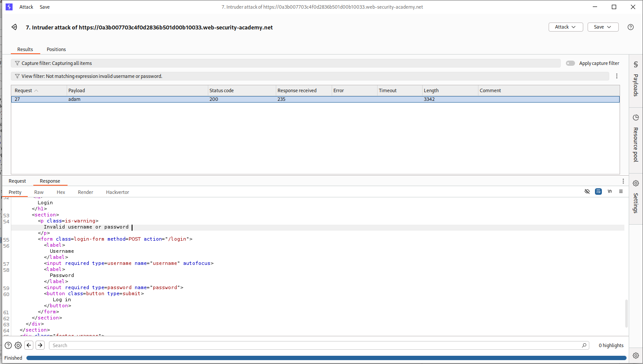643x364 pixels.
Task: Toggle hidden items eye icon in response viewer
Action: 587,191
